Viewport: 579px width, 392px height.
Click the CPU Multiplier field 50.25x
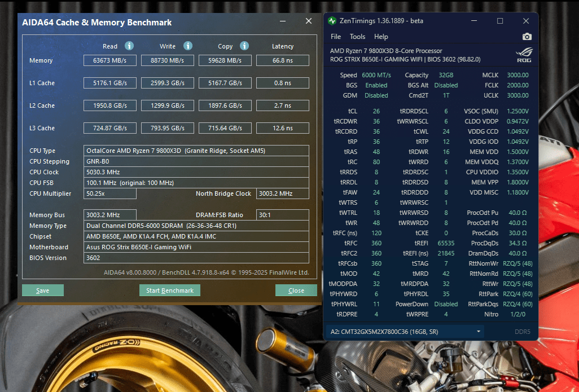tap(110, 193)
